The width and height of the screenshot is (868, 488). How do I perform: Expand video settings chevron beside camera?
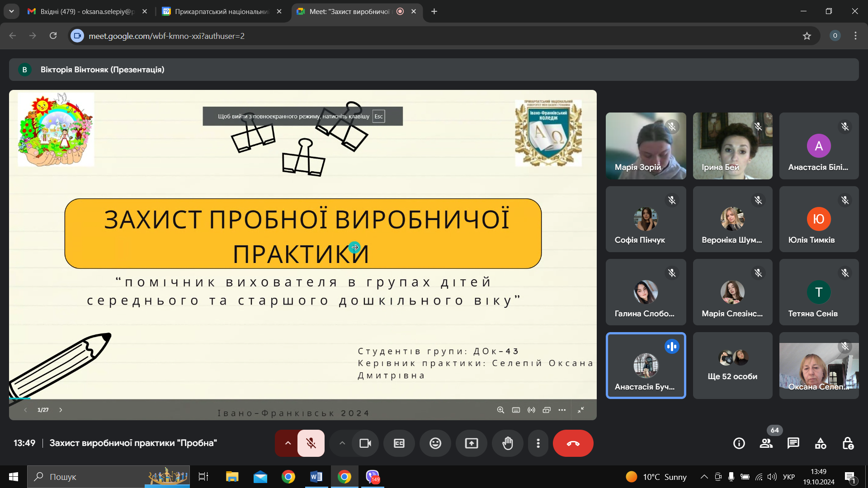point(342,443)
